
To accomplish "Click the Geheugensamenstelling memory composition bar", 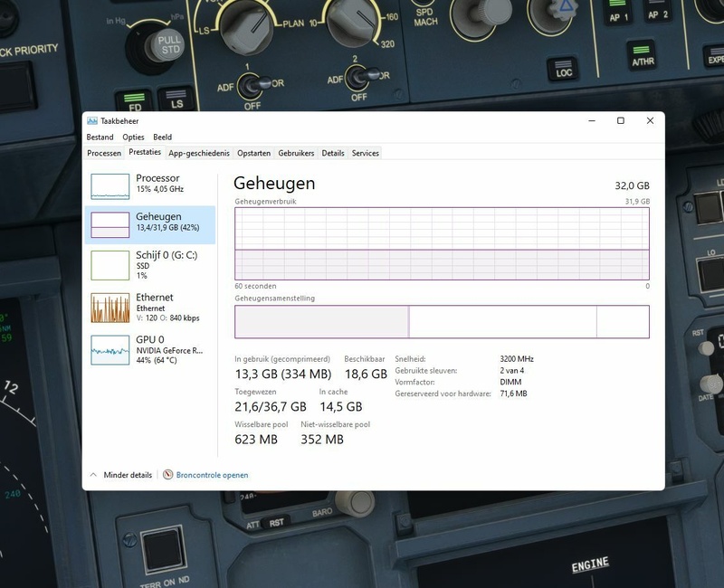I will 442,322.
